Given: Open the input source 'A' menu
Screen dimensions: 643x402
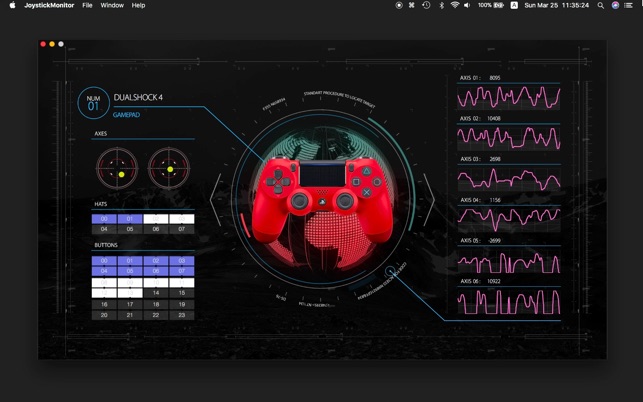Looking at the screenshot, I should [514, 5].
